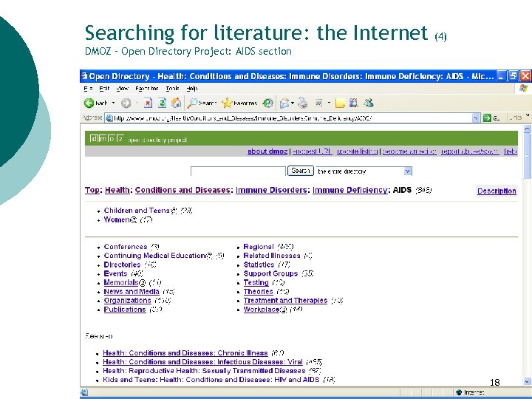This screenshot has height=399, width=532.
Task: Click the Print icon
Action: [x=303, y=103]
